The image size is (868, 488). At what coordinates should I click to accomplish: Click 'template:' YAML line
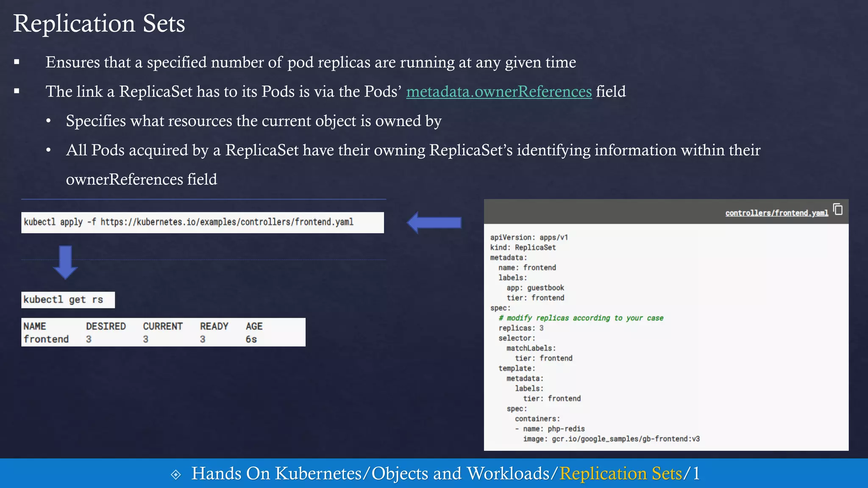tap(517, 368)
